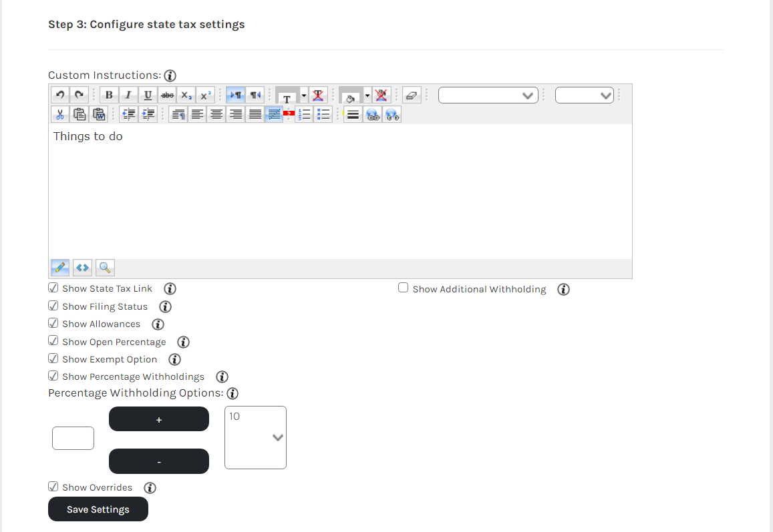Open info icon for Show Open Percentage
The image size is (773, 532).
[x=183, y=342]
